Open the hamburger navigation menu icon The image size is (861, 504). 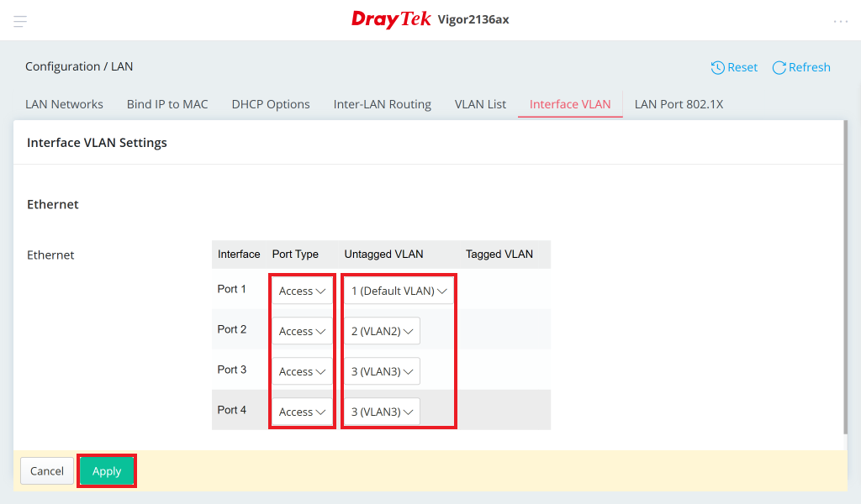coord(20,21)
